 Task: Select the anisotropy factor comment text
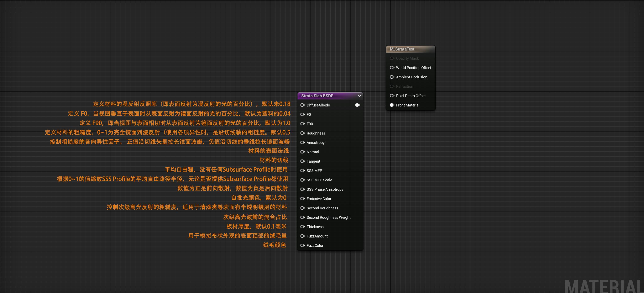click(x=170, y=142)
